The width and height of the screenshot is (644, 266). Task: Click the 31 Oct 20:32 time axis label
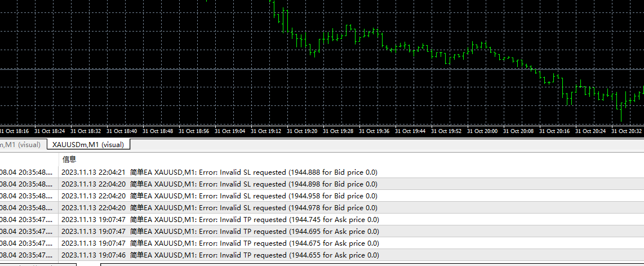627,131
